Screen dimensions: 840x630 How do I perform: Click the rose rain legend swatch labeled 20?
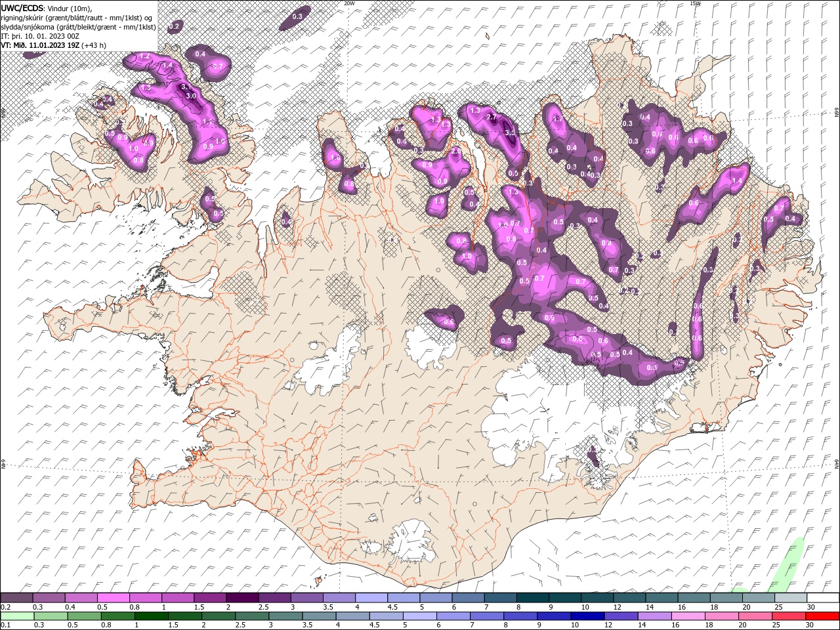756,616
